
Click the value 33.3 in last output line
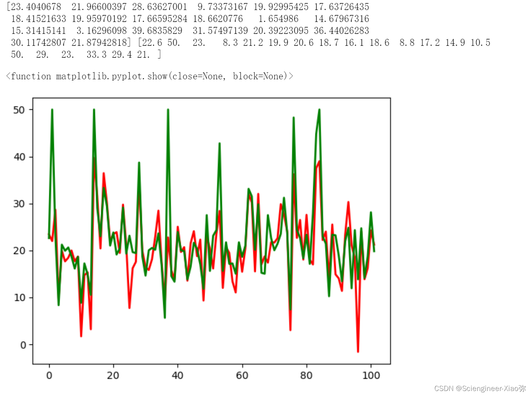[97, 55]
